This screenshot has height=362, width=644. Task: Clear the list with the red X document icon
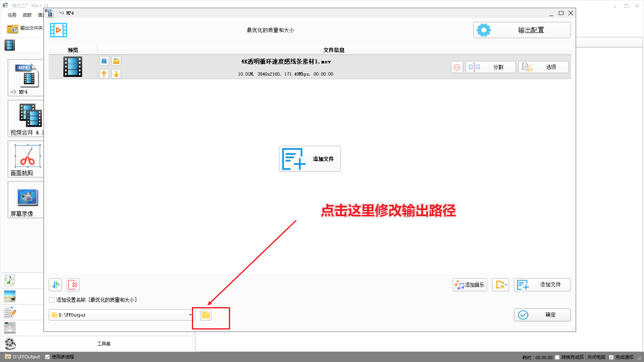point(73,285)
